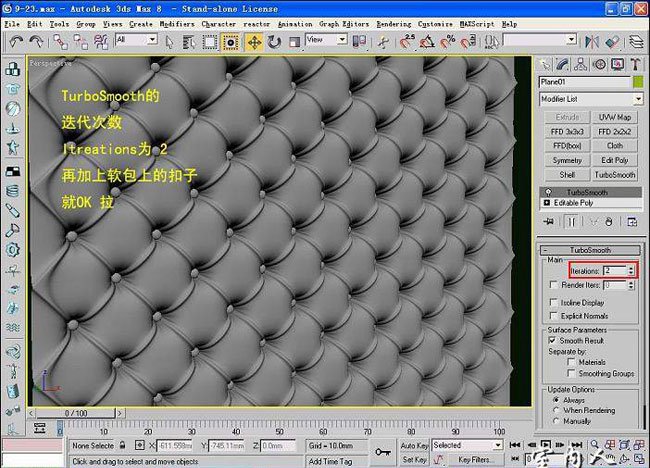Open the MAXScript menu
Screen dimensions: 650x468
point(477,24)
